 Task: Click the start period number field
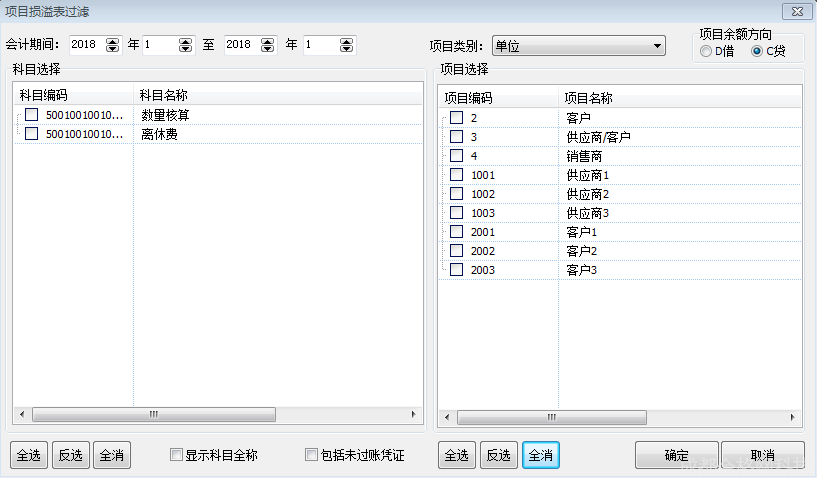(x=160, y=45)
